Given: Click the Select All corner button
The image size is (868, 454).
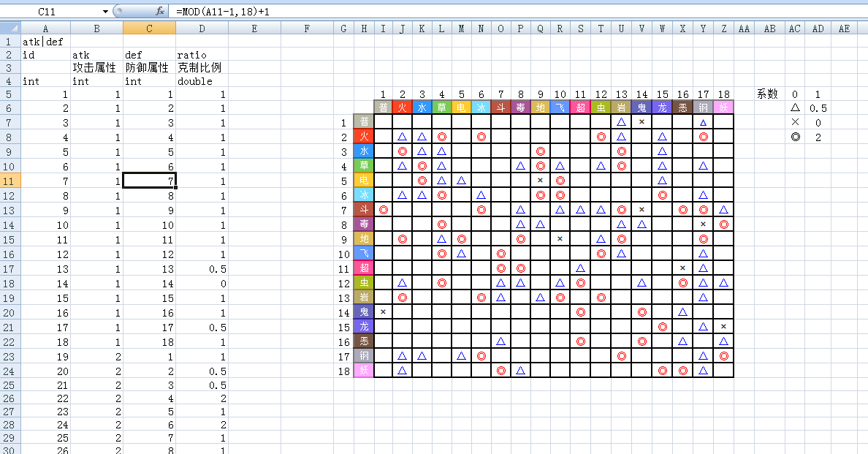Looking at the screenshot, I should (x=10, y=29).
